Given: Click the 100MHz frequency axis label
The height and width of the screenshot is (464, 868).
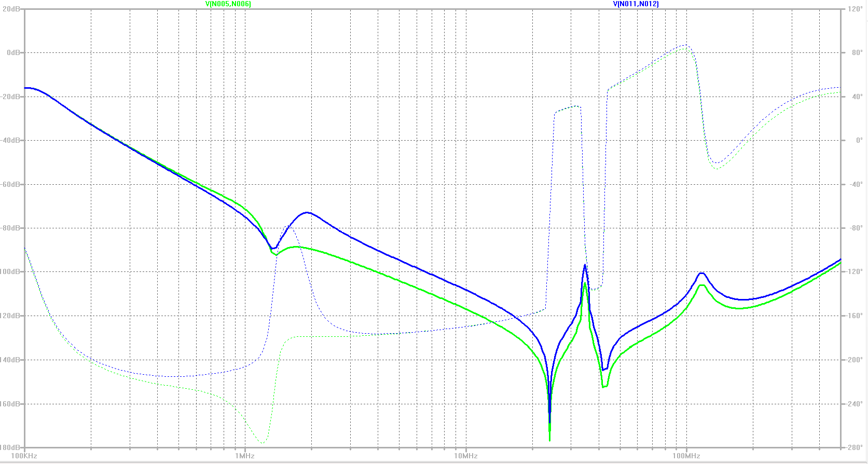Looking at the screenshot, I should point(686,456).
